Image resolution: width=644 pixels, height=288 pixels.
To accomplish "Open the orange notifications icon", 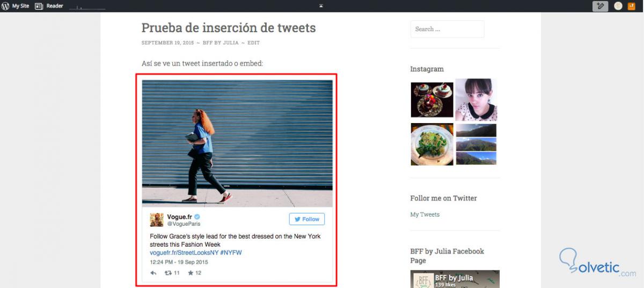I will pyautogui.click(x=632, y=6).
